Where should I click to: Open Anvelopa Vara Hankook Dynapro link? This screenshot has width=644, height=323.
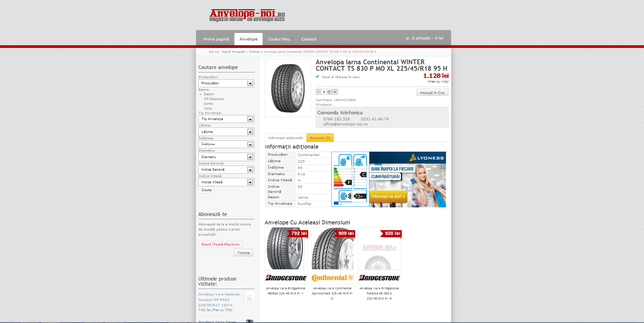(x=219, y=300)
